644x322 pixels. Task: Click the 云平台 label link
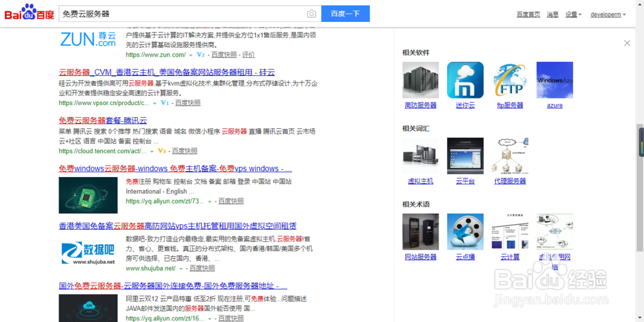[466, 181]
